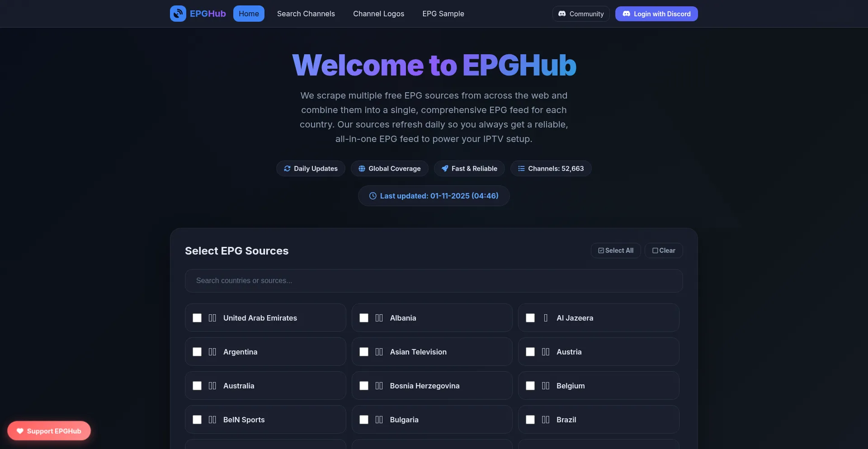
Task: Open the Search Channels page
Action: pyautogui.click(x=306, y=14)
